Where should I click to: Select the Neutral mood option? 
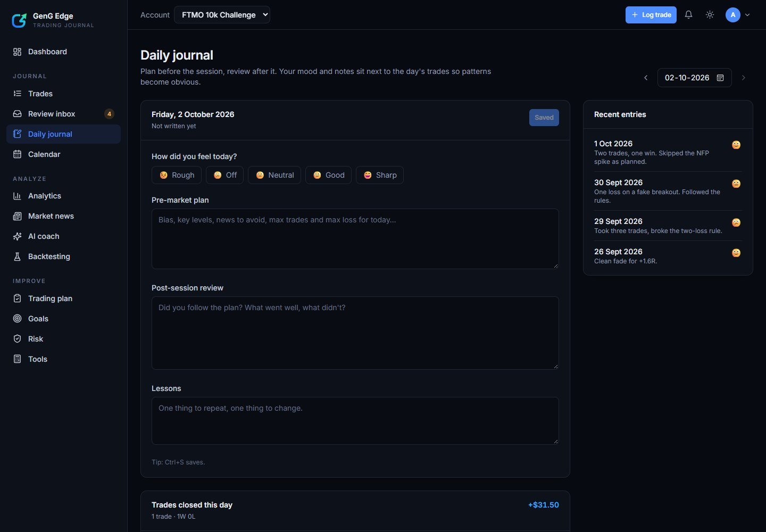274,175
